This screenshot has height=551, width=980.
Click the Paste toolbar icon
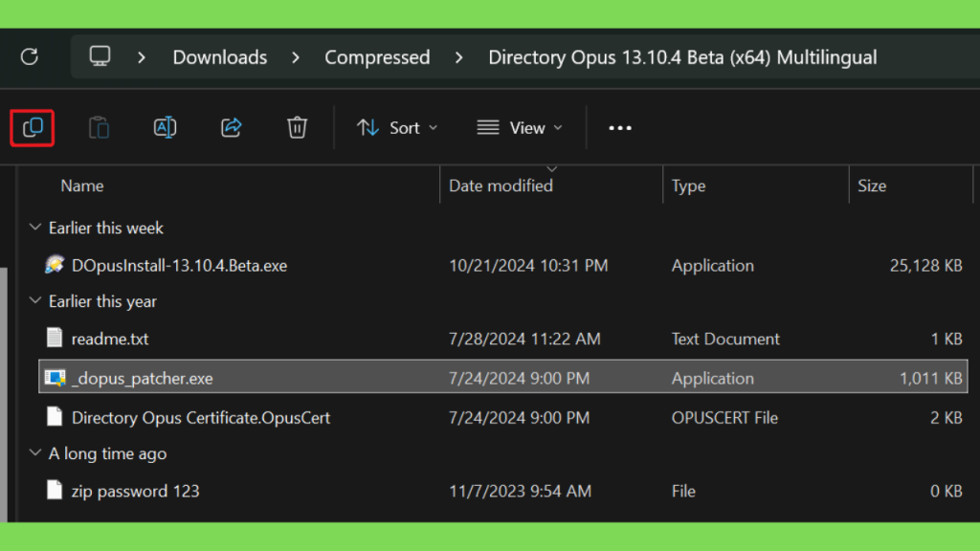[99, 128]
